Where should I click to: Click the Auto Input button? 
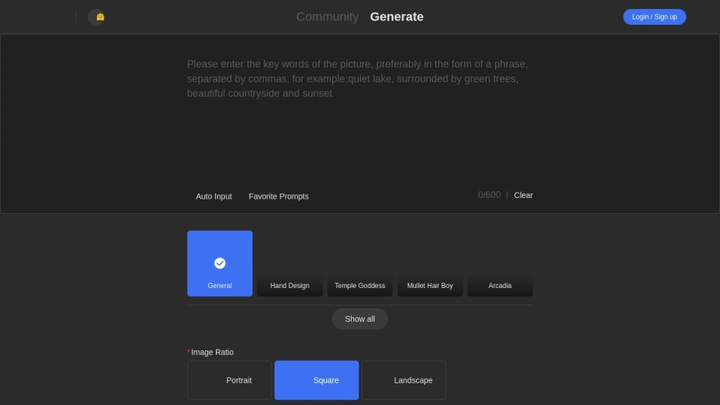pyautogui.click(x=214, y=196)
